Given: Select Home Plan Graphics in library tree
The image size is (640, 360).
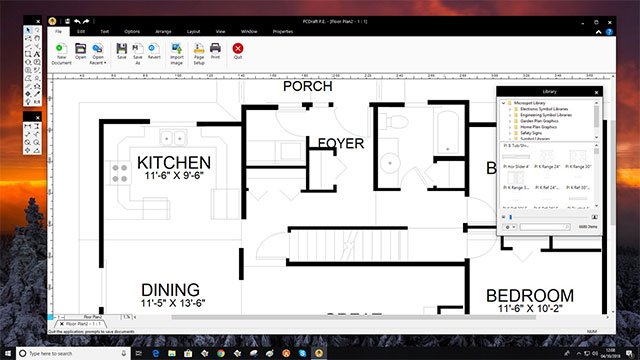Looking at the screenshot, I should [x=538, y=127].
